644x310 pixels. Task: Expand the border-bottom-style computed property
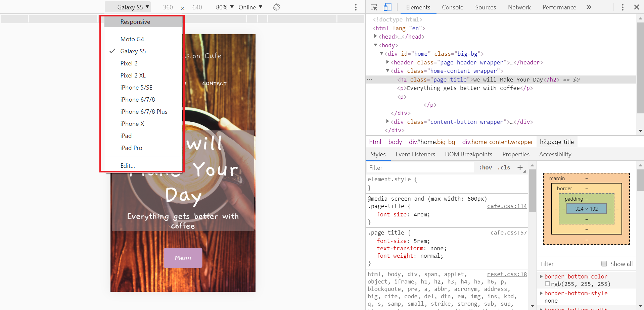point(541,293)
